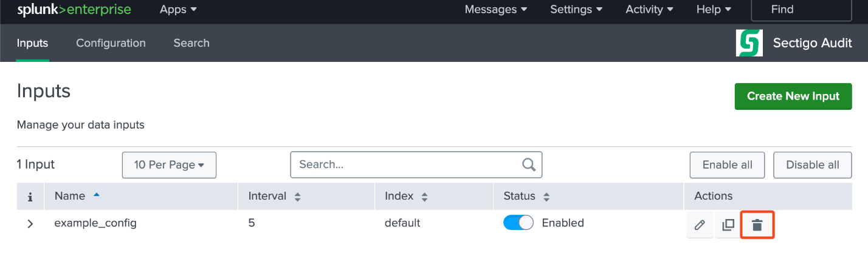Switch to the Configuration tab
Viewport: 868px width, 270px height.
coord(111,43)
